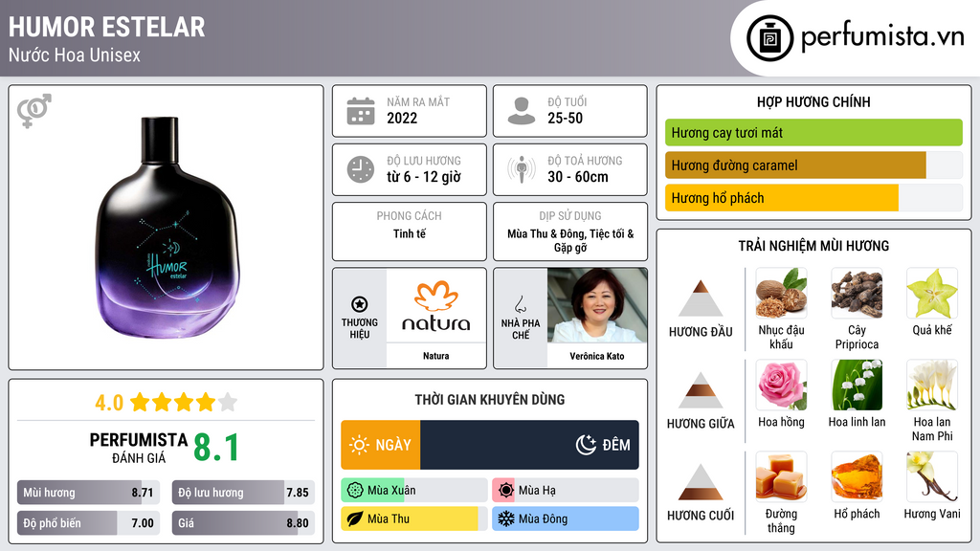This screenshot has height=551, width=980.
Task: Click the unisex gender symbol icon
Action: click(33, 111)
